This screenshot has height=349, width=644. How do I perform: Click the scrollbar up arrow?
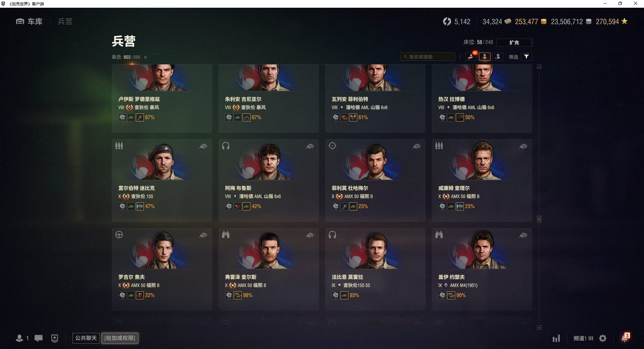[x=539, y=67]
